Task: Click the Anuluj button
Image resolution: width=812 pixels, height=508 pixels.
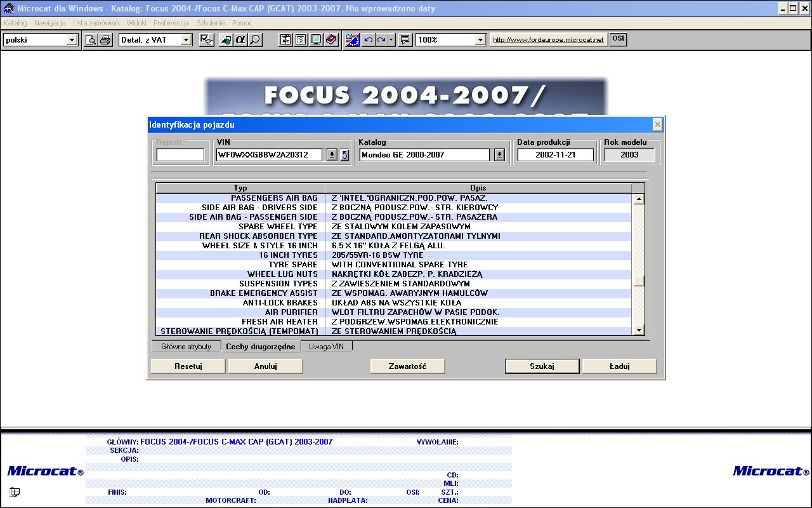Action: point(266,366)
